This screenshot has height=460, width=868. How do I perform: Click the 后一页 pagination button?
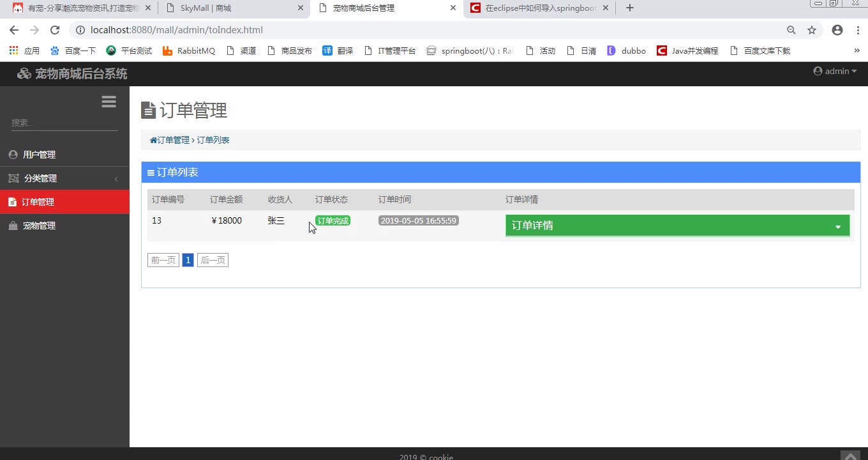pyautogui.click(x=213, y=260)
